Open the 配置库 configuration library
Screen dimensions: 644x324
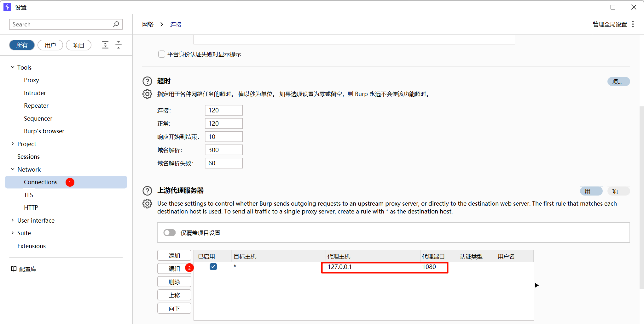[24, 269]
